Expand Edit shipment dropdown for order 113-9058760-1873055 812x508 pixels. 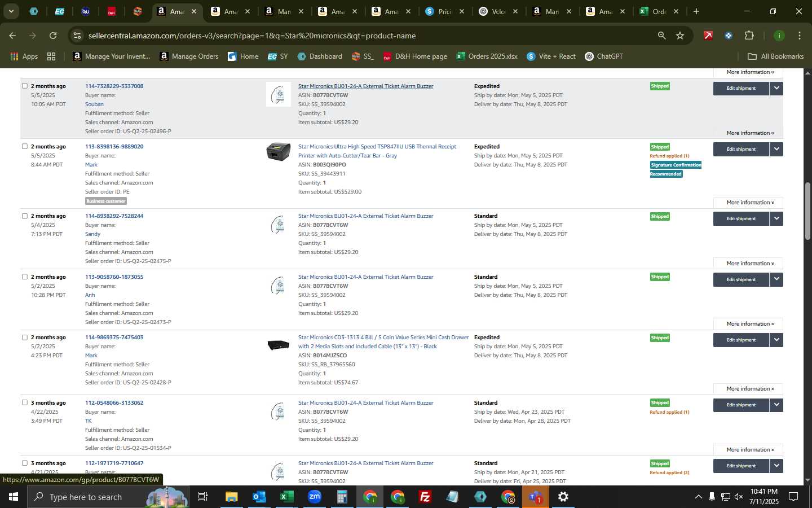(776, 279)
